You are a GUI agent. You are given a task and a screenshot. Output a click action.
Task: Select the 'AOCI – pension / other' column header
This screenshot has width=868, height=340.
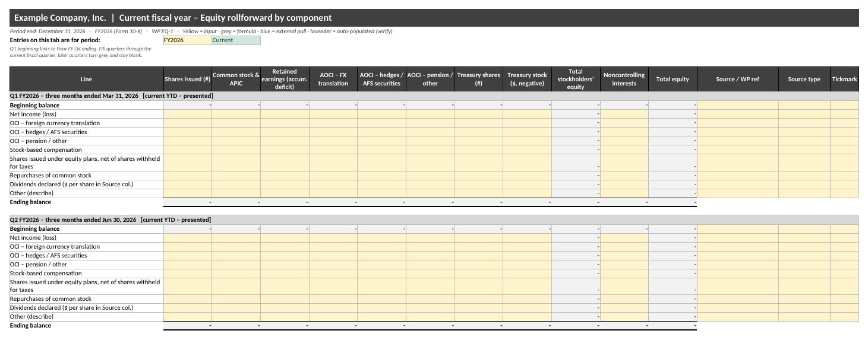[430, 80]
